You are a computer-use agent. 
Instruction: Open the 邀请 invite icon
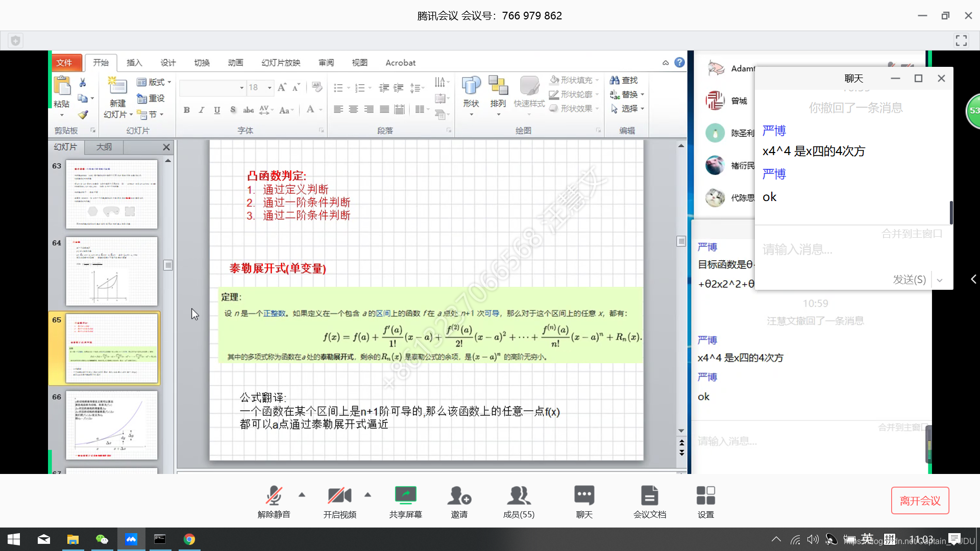(x=459, y=502)
